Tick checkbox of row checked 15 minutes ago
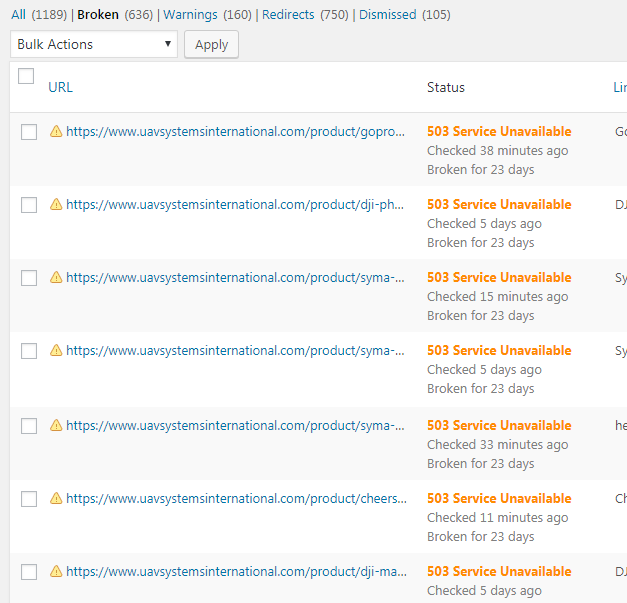The image size is (627, 603). coord(29,278)
